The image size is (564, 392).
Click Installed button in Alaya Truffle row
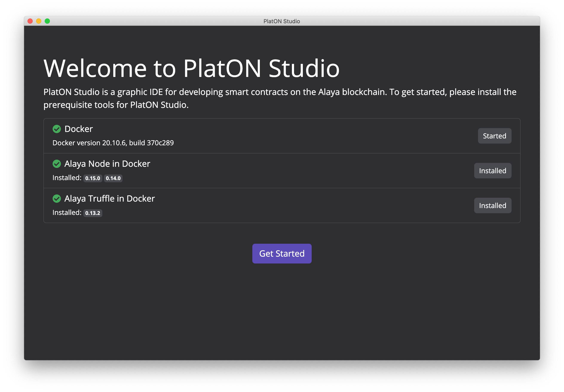coord(492,206)
